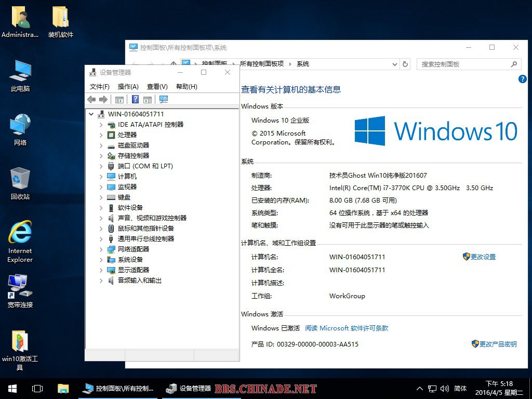
Task: Click the taskbar clock showing 下午 5:18
Action: [499, 389]
